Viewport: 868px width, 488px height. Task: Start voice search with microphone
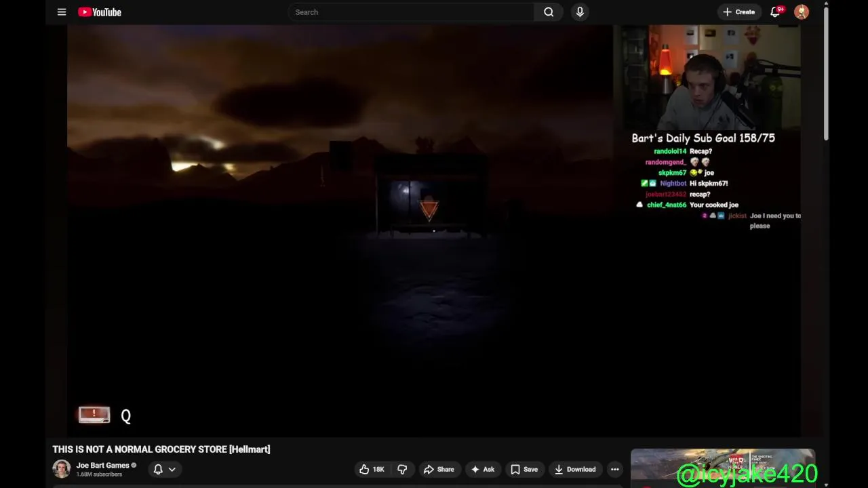(580, 12)
